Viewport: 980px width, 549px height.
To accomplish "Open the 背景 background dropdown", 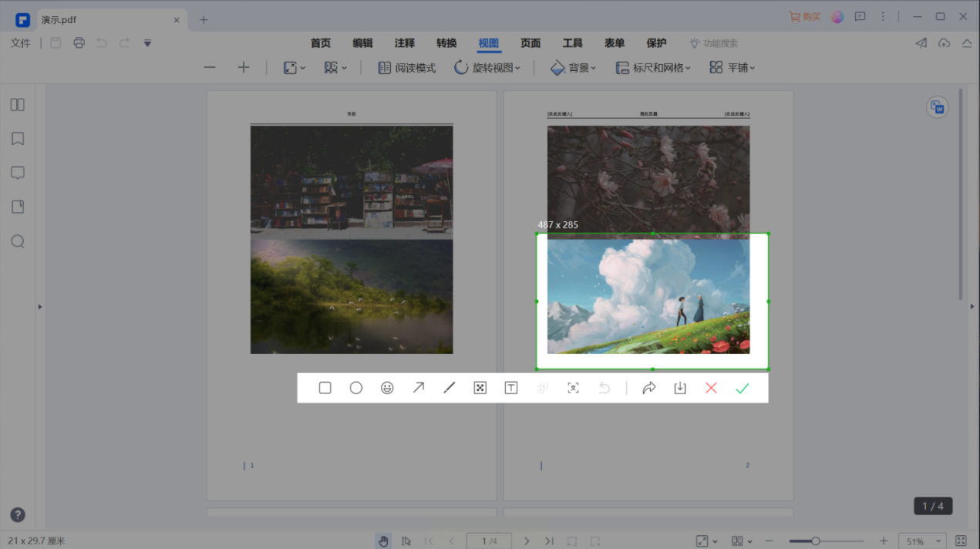I will pos(574,68).
